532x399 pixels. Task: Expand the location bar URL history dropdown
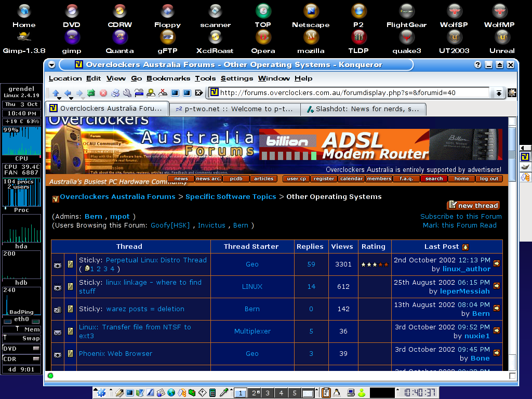coord(499,93)
